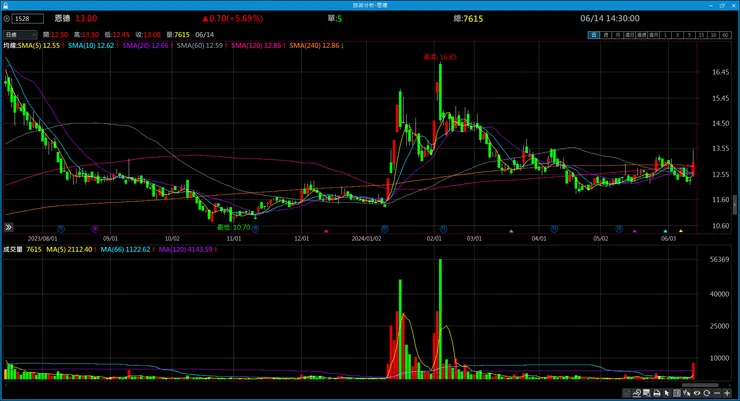Select the 1-minute period tab
This screenshot has height=401, width=740.
pyautogui.click(x=666, y=35)
